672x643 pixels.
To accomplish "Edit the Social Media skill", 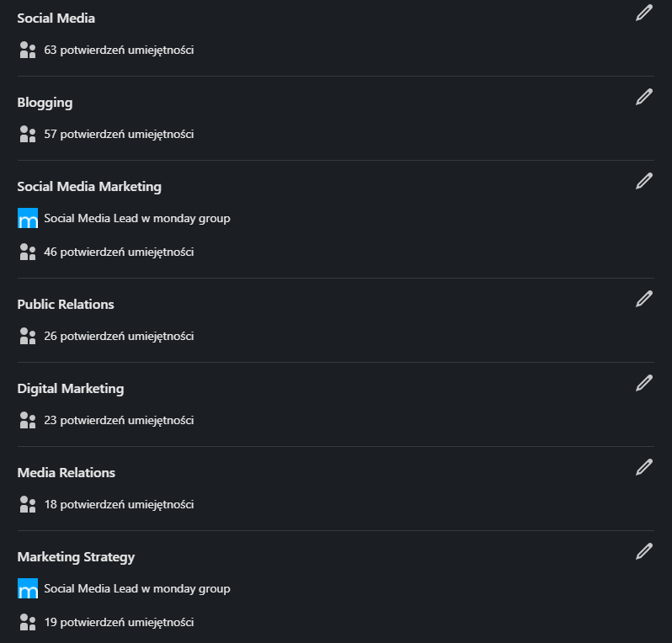I will (644, 13).
